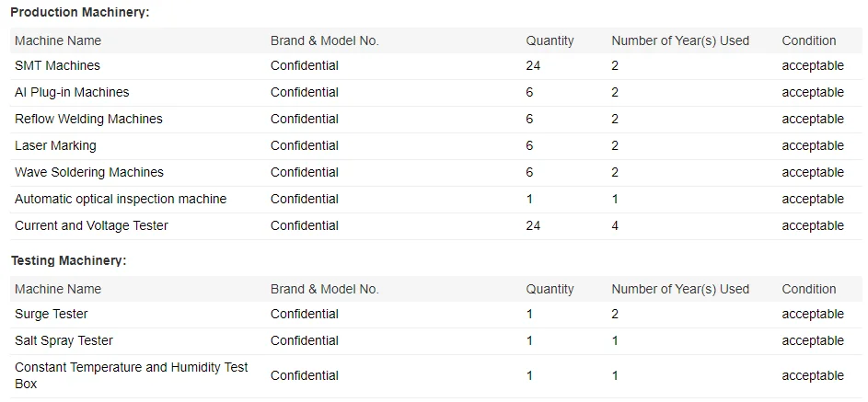Click Quantity column header in production table

click(550, 40)
